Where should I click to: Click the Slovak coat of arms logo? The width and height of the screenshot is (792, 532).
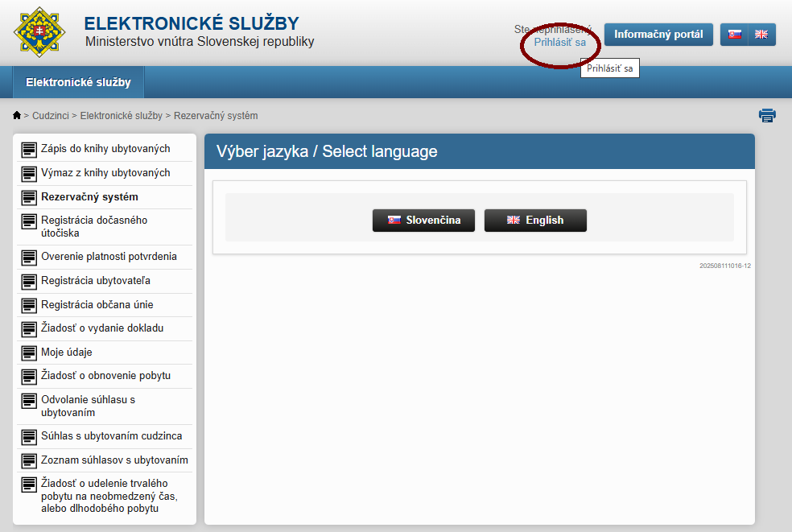39,33
